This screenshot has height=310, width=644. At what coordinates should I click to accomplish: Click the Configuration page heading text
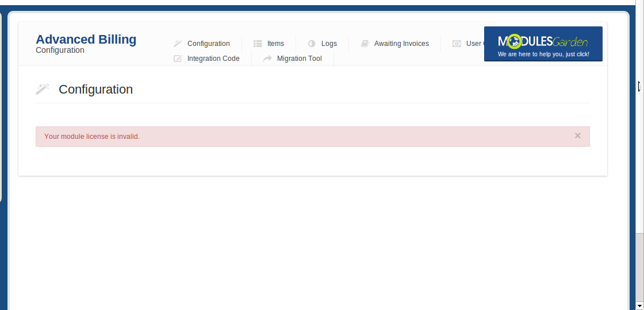click(x=95, y=90)
